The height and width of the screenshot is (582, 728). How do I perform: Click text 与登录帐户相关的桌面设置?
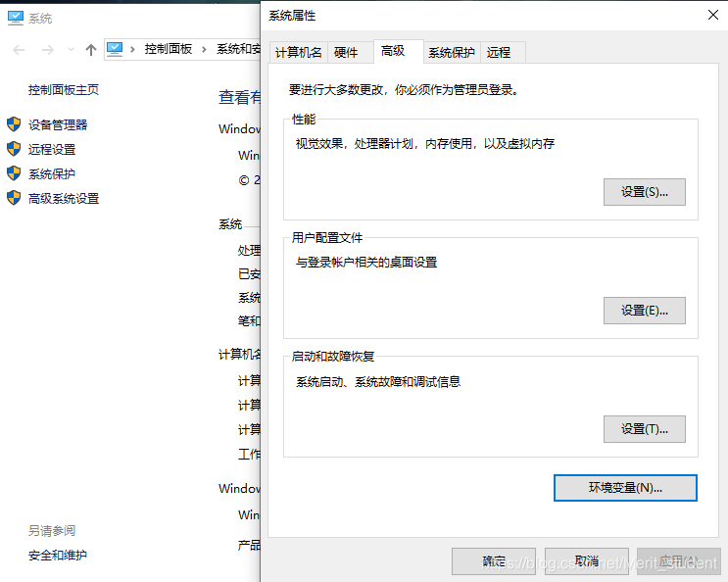pyautogui.click(x=366, y=263)
